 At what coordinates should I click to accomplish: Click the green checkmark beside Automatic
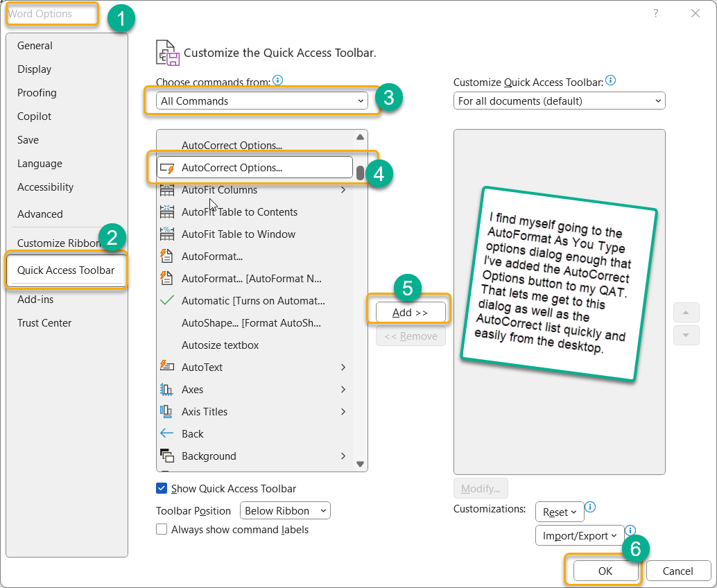pos(167,300)
